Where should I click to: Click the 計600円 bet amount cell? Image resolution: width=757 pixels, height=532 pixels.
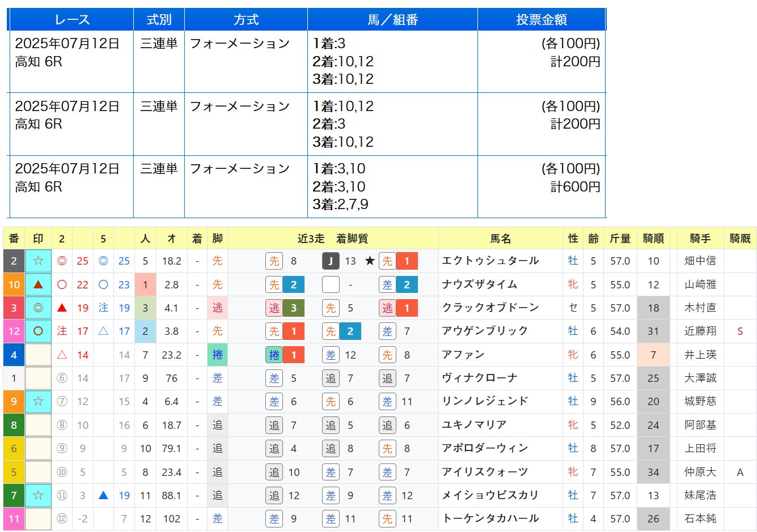point(542,186)
